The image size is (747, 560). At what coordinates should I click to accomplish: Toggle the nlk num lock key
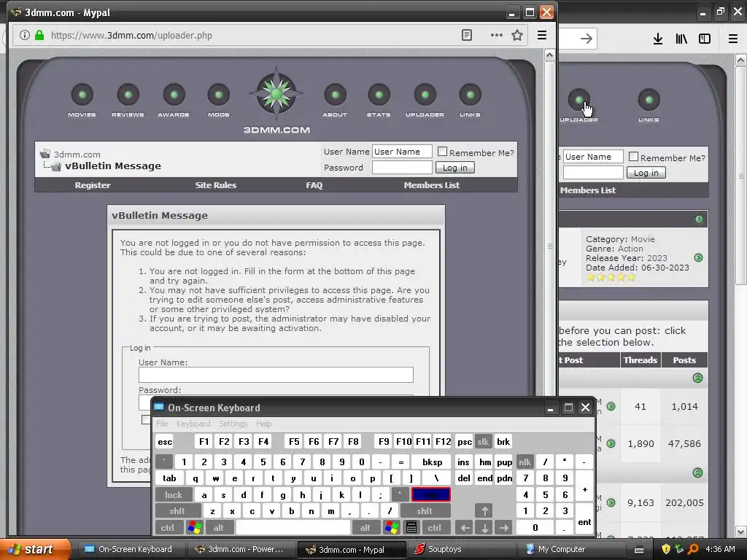525,462
